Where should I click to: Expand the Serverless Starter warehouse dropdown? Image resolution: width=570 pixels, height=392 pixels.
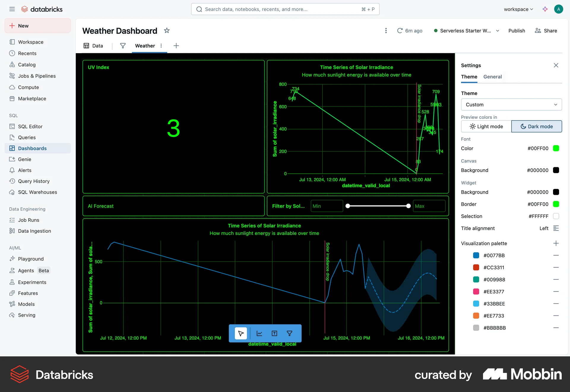[x=498, y=31]
